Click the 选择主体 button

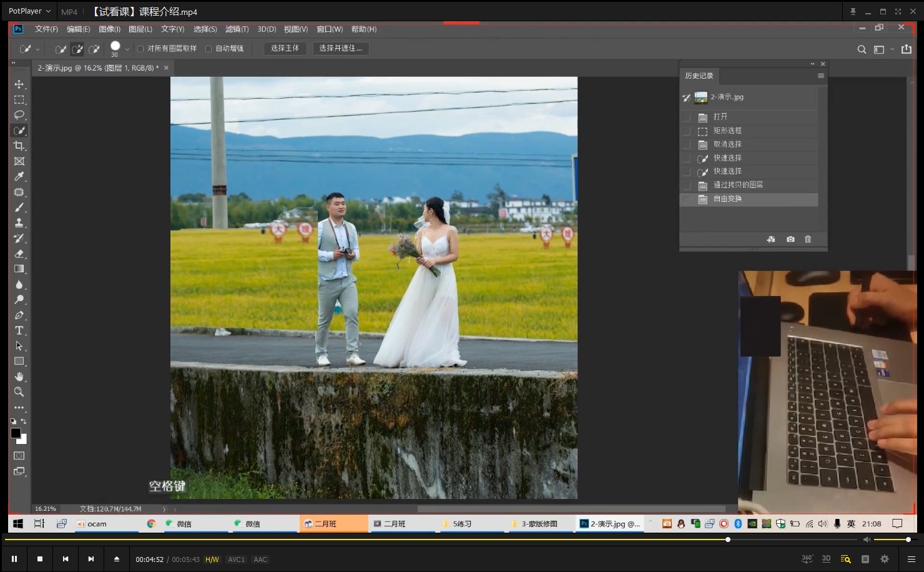coord(285,48)
